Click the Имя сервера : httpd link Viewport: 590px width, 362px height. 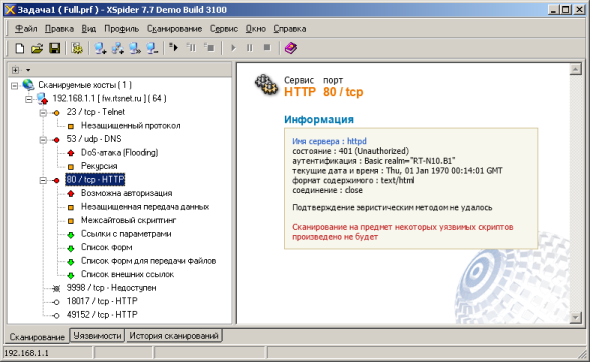click(329, 141)
